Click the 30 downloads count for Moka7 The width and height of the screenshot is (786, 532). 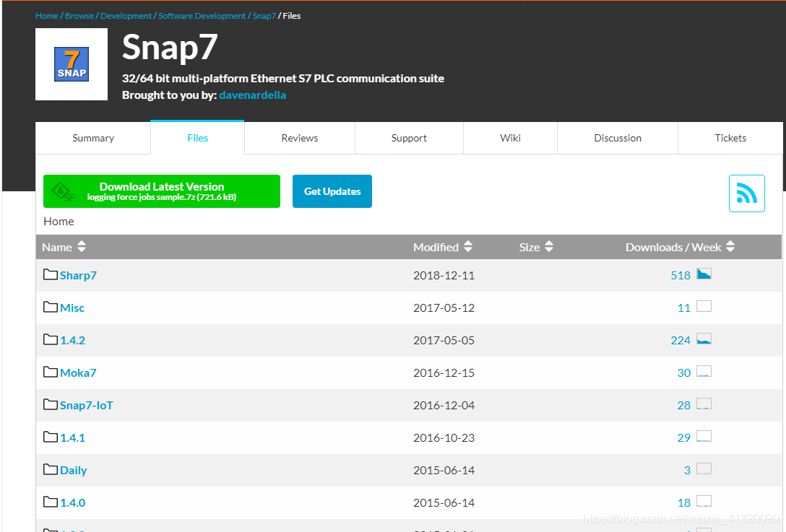click(x=683, y=373)
